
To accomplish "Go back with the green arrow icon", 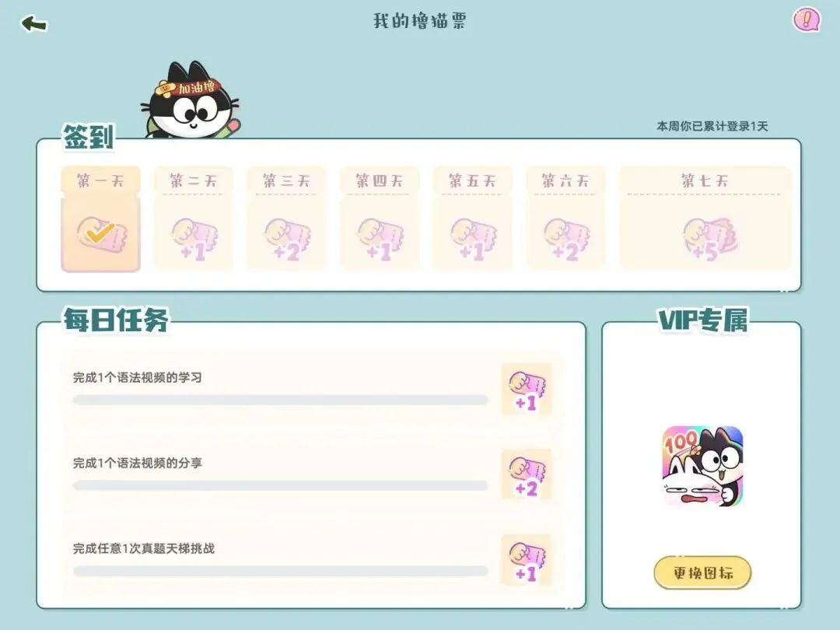I will pyautogui.click(x=33, y=23).
